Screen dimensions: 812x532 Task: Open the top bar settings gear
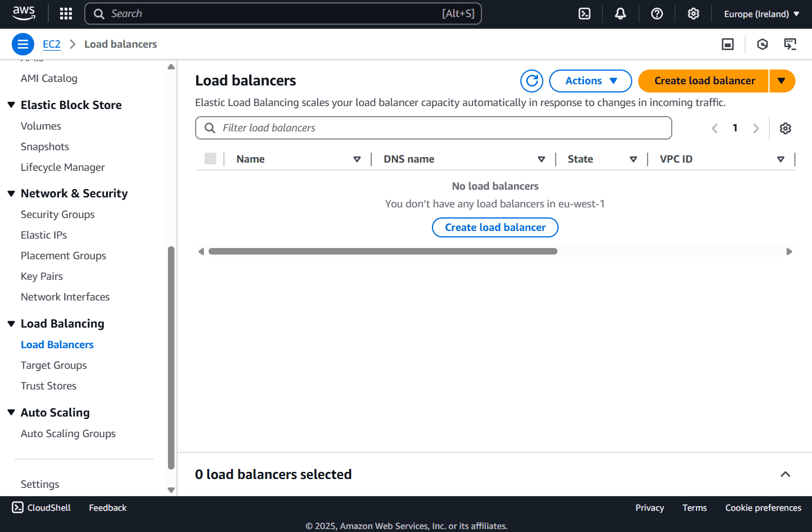(x=694, y=14)
